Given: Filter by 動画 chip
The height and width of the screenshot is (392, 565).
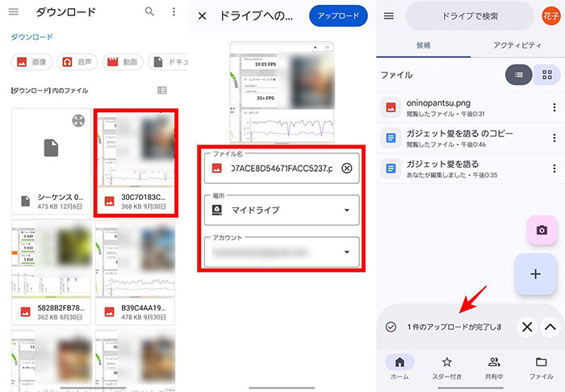Looking at the screenshot, I should pyautogui.click(x=123, y=62).
